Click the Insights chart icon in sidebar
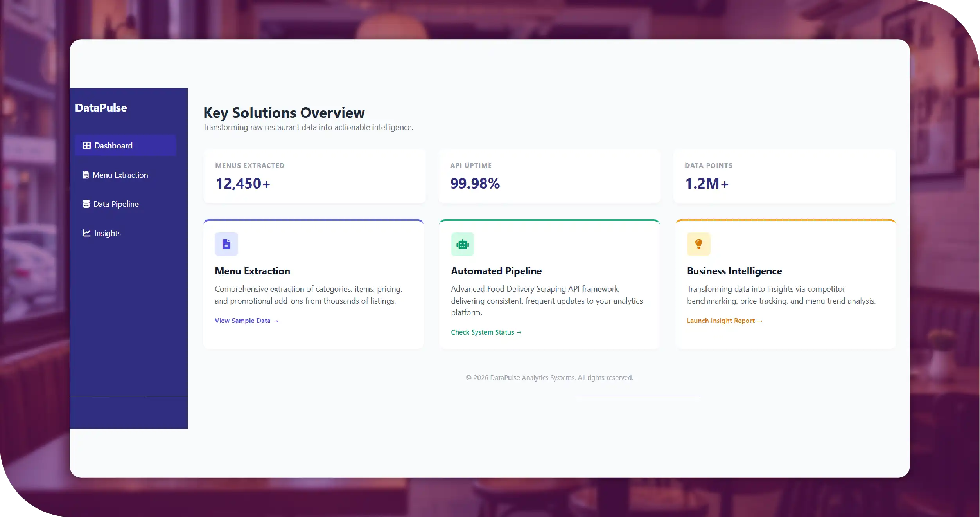The height and width of the screenshot is (517, 980). coord(86,233)
